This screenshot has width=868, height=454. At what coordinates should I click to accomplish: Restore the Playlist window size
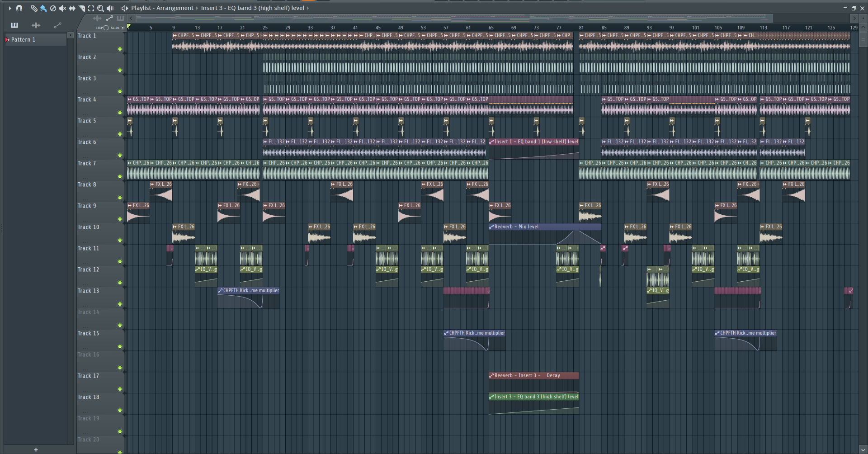[x=854, y=8]
